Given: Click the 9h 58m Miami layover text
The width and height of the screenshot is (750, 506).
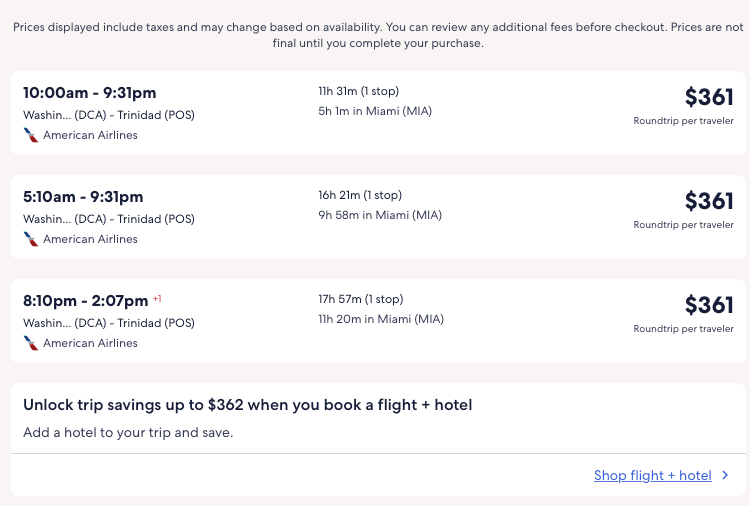Looking at the screenshot, I should click(x=380, y=215).
